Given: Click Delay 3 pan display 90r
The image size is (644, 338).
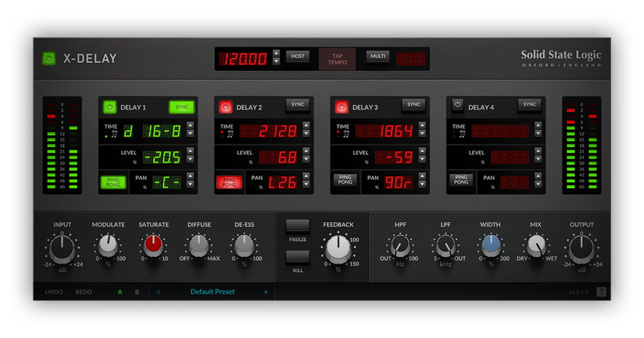Looking at the screenshot, I should (398, 182).
